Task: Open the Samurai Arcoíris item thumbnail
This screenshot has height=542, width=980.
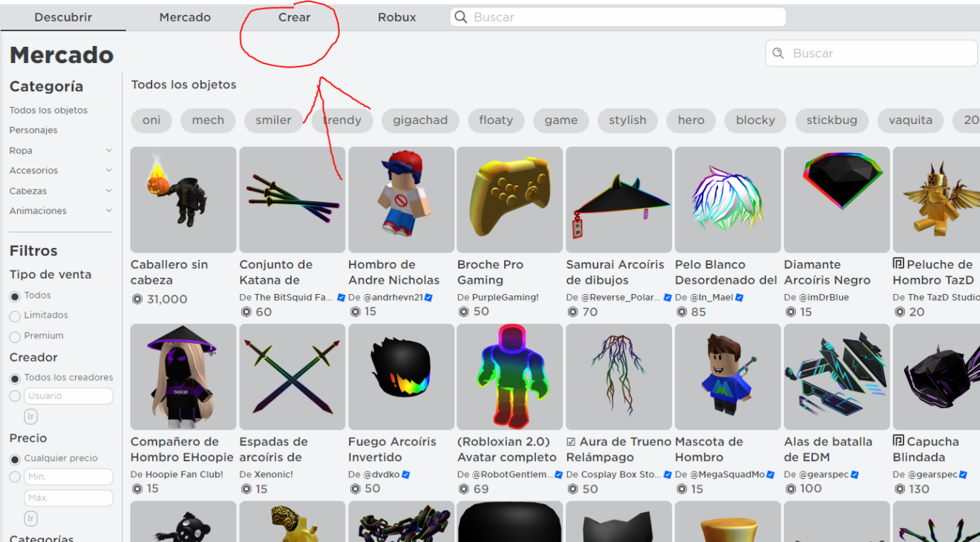Action: coord(619,200)
